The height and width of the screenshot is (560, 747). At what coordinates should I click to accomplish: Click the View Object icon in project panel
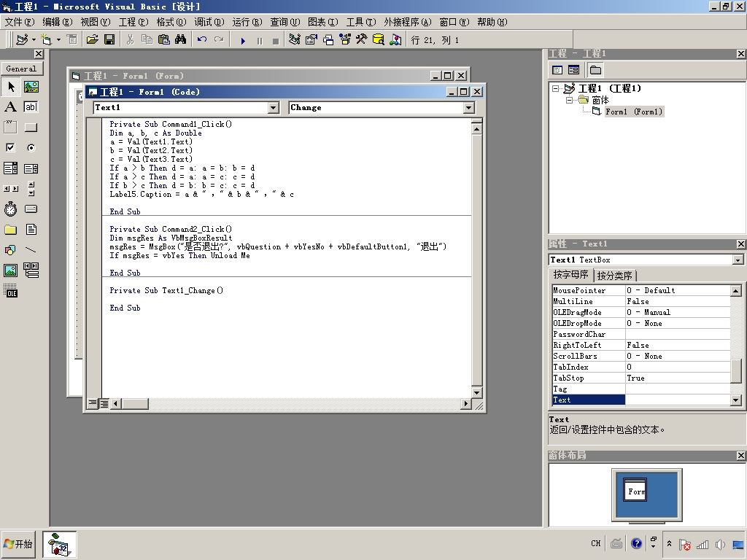pos(574,70)
